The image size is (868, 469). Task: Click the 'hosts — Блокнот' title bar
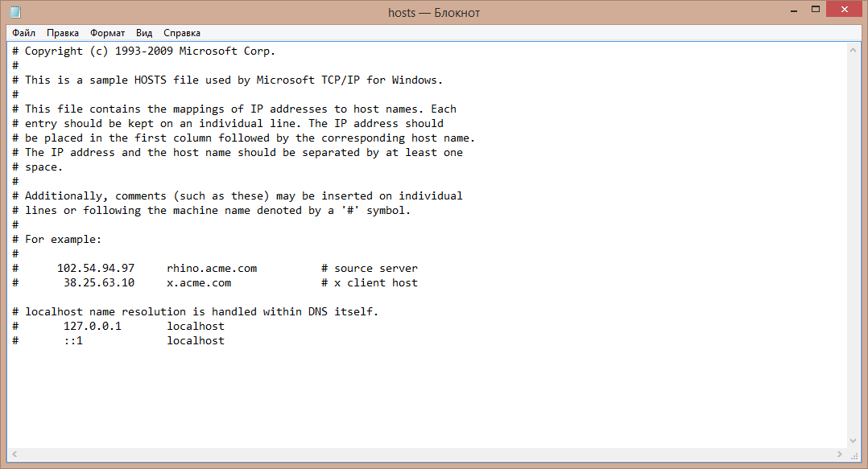pos(434,12)
